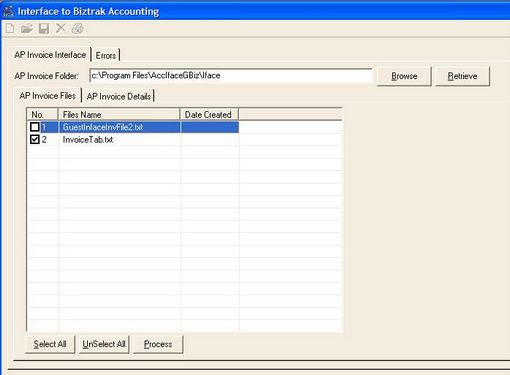The width and height of the screenshot is (510, 375).
Task: Click the Browse button
Action: [404, 76]
